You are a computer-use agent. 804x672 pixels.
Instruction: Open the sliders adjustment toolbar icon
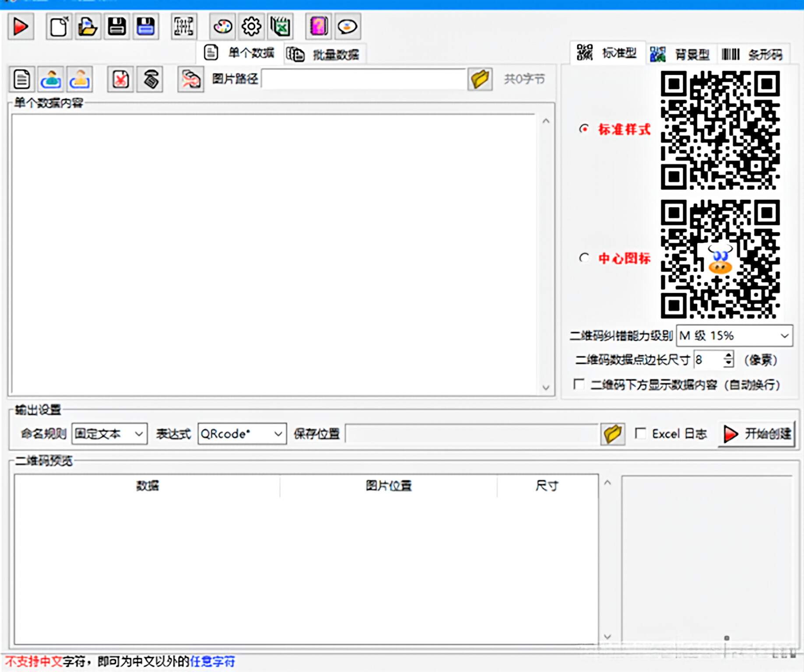pyautogui.click(x=184, y=27)
